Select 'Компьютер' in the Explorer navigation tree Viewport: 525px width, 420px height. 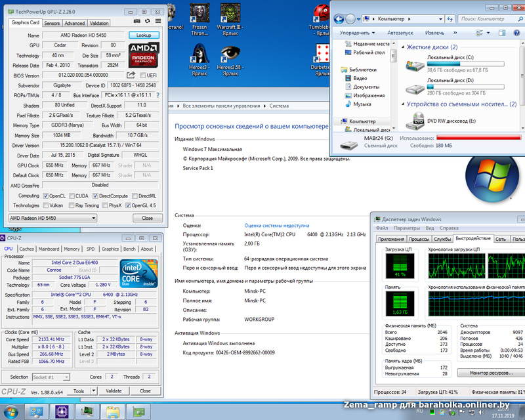[362, 121]
